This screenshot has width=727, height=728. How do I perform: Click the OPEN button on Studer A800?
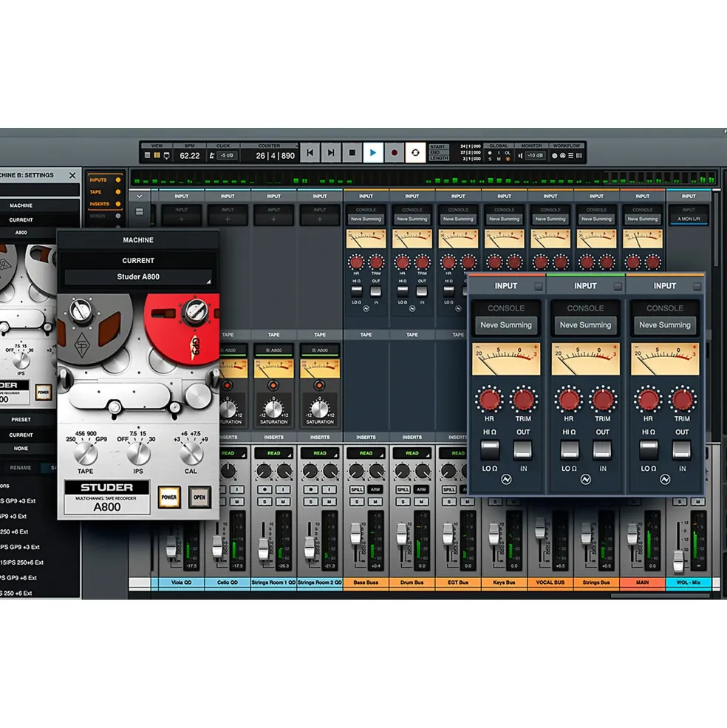point(199,497)
